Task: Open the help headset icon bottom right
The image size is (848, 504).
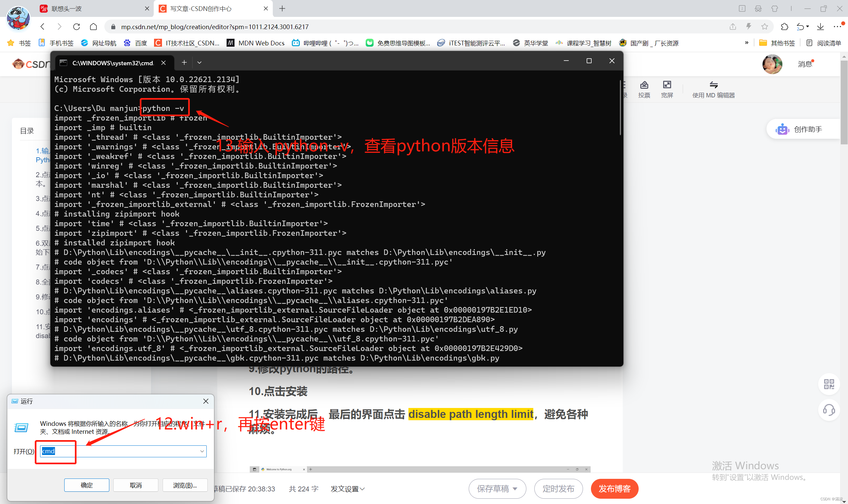Action: (829, 410)
